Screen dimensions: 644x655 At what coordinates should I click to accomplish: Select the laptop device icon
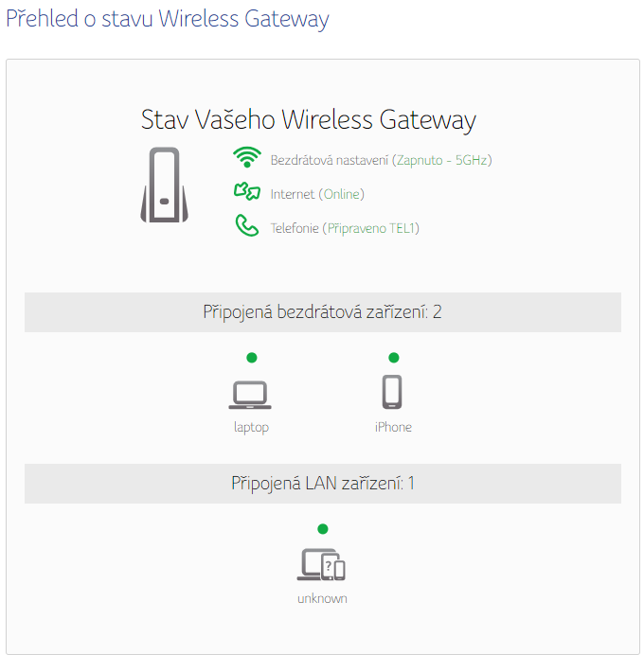(250, 394)
